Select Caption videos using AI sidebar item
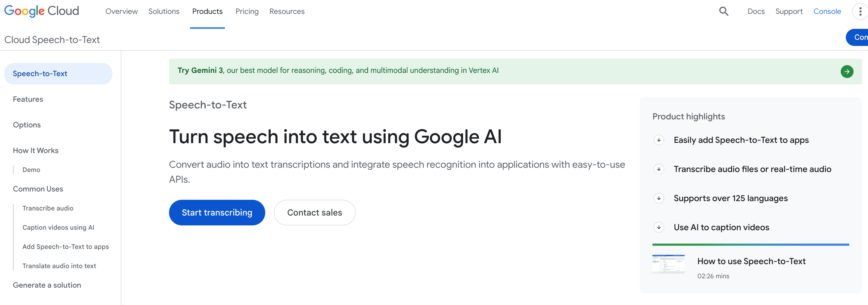Viewport: 868px width, 305px height. (x=58, y=228)
